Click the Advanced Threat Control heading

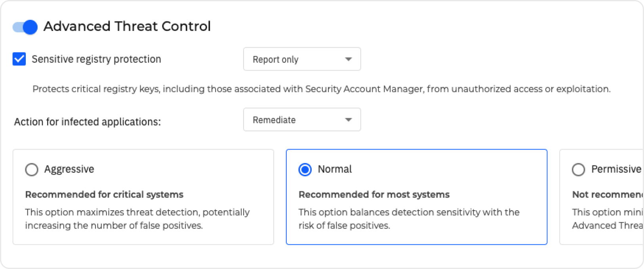click(127, 26)
